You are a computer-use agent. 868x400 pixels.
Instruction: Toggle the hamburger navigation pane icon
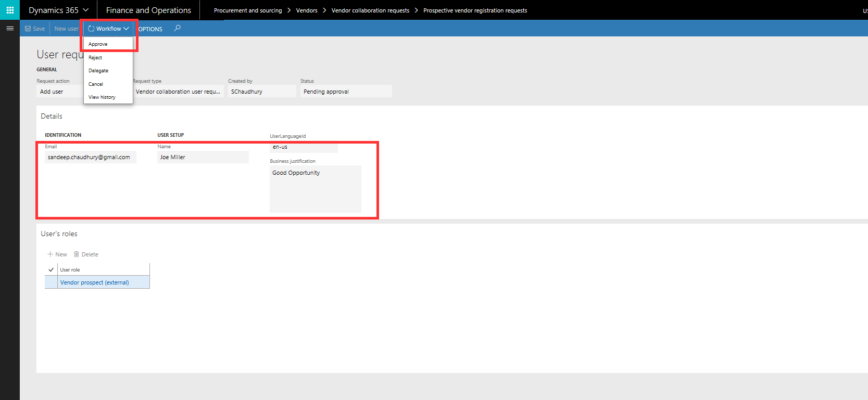pyautogui.click(x=10, y=29)
